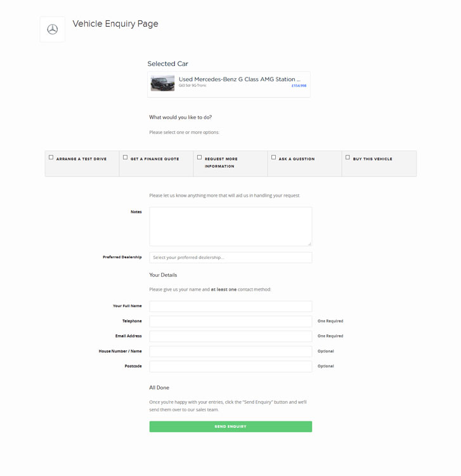The height and width of the screenshot is (476, 461).
Task: Select the Ask a Question checkbox
Action: [x=273, y=157]
